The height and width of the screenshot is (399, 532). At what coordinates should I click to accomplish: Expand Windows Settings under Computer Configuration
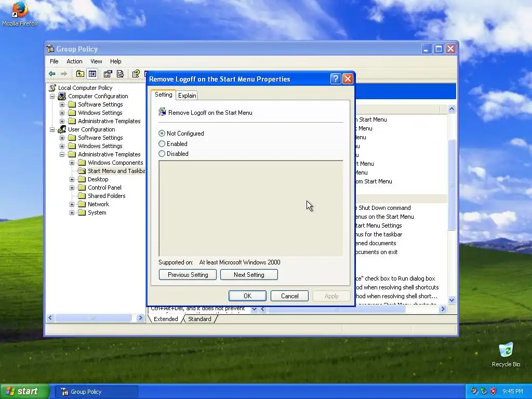coord(62,113)
